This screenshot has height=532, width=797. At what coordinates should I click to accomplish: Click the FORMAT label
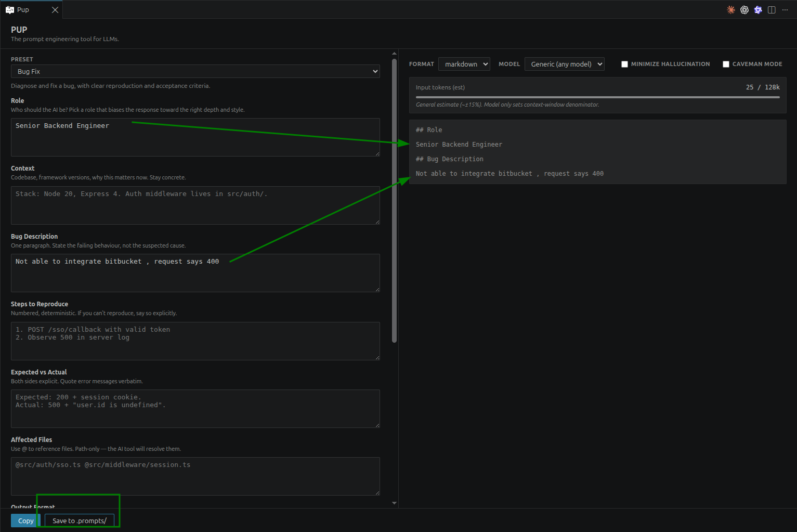pos(422,64)
